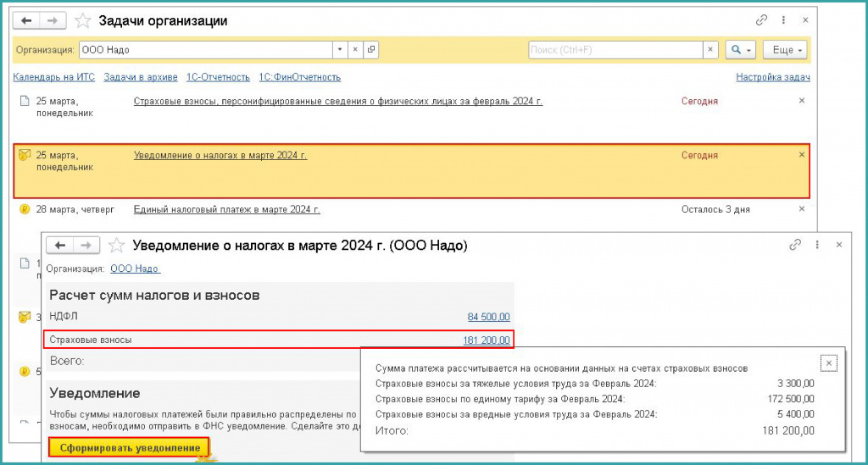The height and width of the screenshot is (465, 868).
Task: Open НДФЛ amount 84 500,00
Action: [489, 317]
